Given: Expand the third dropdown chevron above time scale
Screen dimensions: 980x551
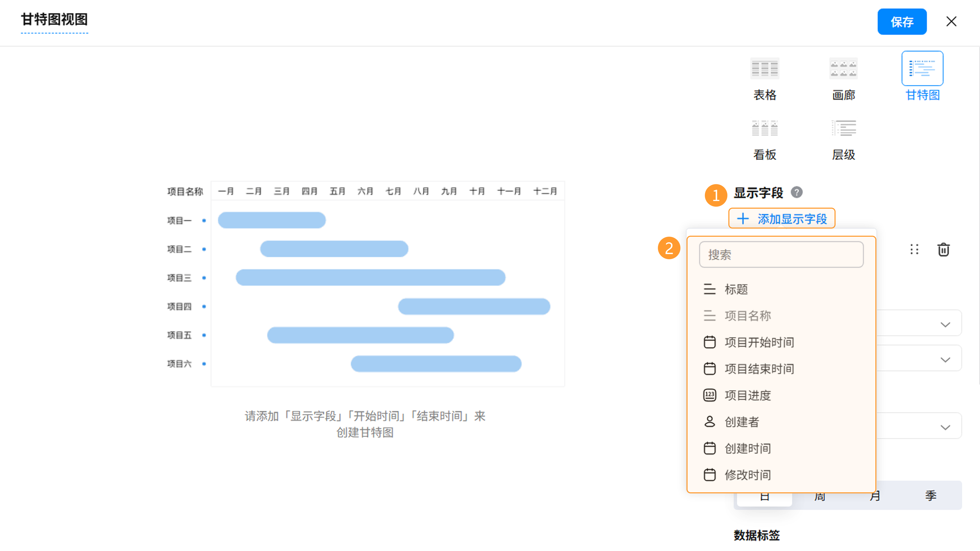Looking at the screenshot, I should pos(945,427).
